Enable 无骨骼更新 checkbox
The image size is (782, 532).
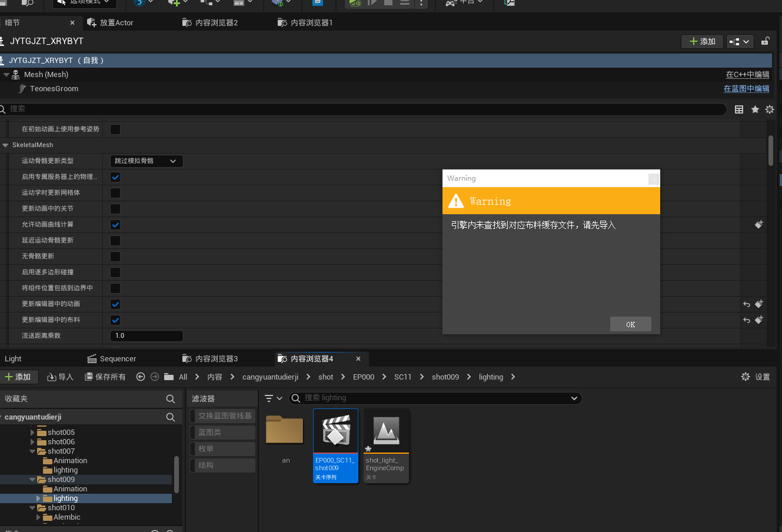(115, 257)
